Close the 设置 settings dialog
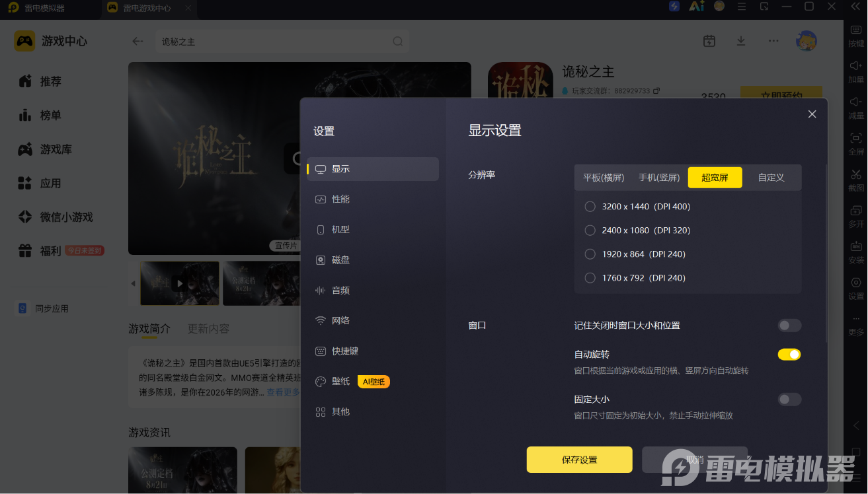This screenshot has width=868, height=494. coord(812,114)
